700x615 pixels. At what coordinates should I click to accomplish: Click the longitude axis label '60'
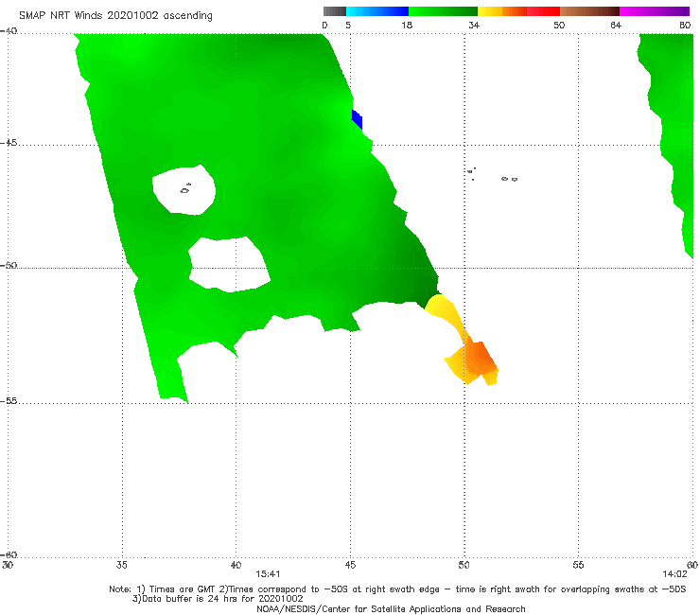coord(692,565)
